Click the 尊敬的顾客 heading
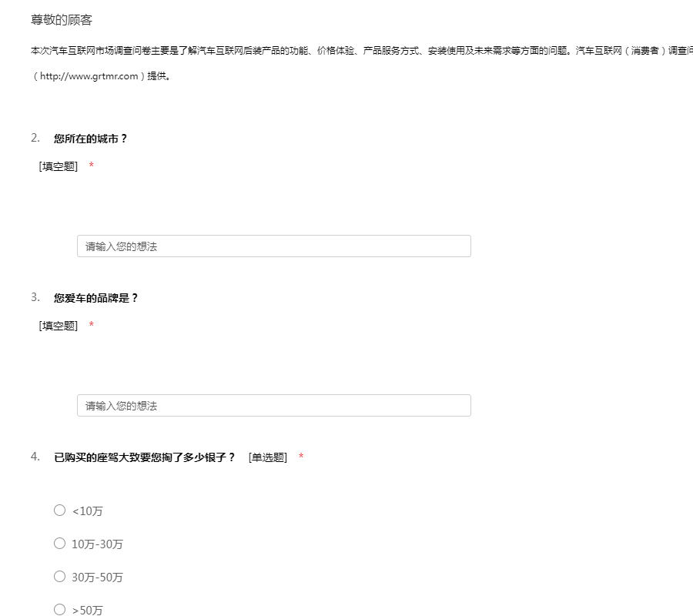This screenshot has height=616, width=693. (62, 20)
